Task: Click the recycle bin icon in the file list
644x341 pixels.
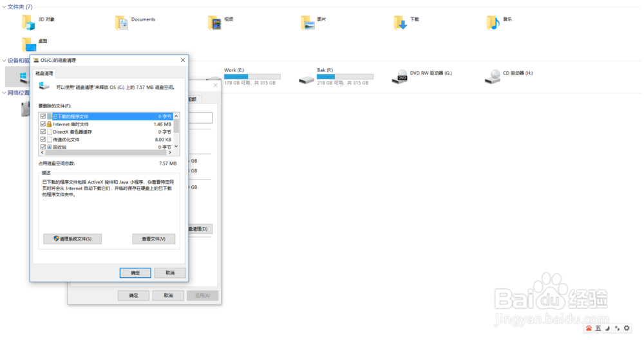Action: click(50, 147)
